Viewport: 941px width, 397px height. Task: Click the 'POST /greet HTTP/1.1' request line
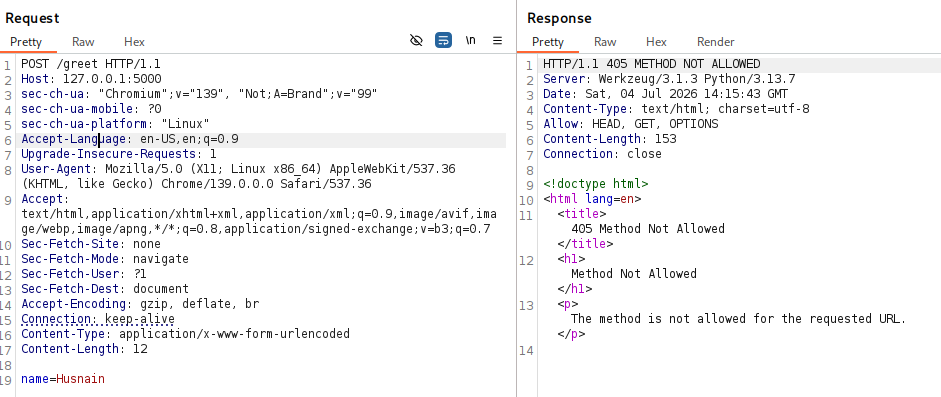tap(91, 64)
